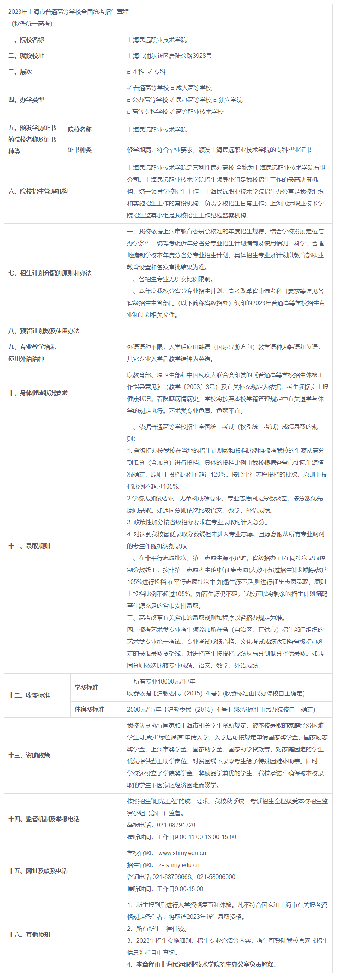This screenshot has width=339, height=980.
Task: Click the checked 普通高等学校 option
Action: (148, 88)
